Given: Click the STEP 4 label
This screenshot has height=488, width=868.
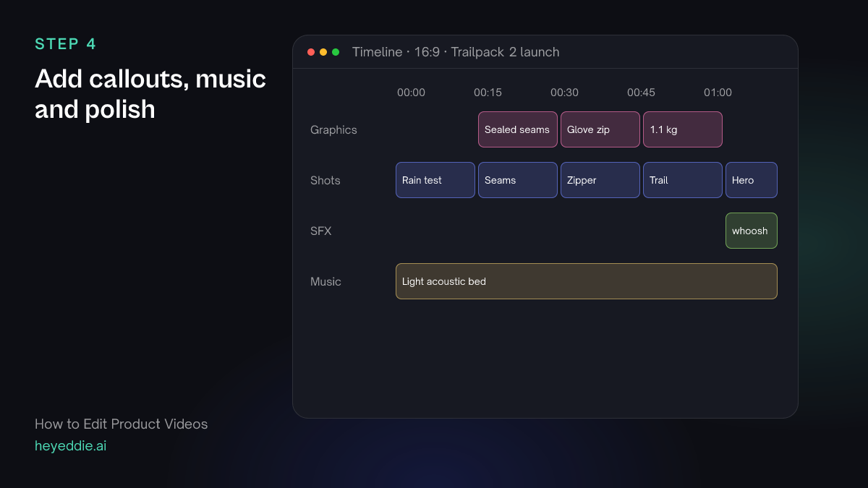Looking at the screenshot, I should 65,44.
